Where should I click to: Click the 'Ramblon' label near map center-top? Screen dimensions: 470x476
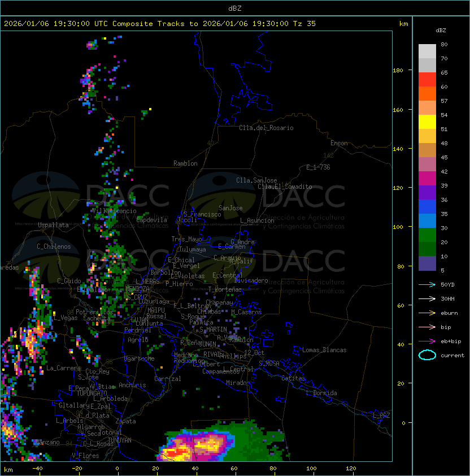(x=185, y=163)
